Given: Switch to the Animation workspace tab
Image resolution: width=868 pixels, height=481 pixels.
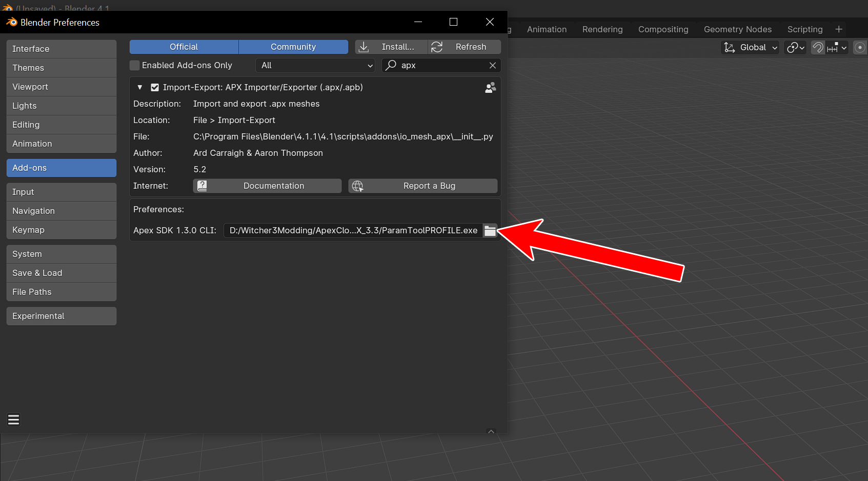Looking at the screenshot, I should (547, 29).
